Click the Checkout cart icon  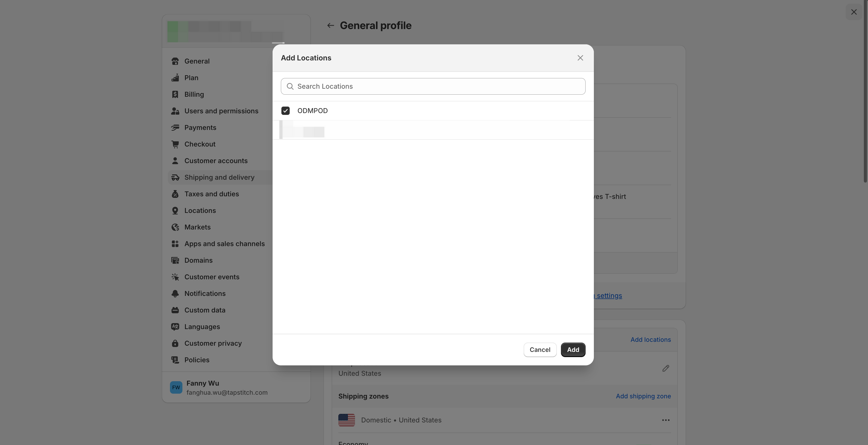tap(175, 144)
